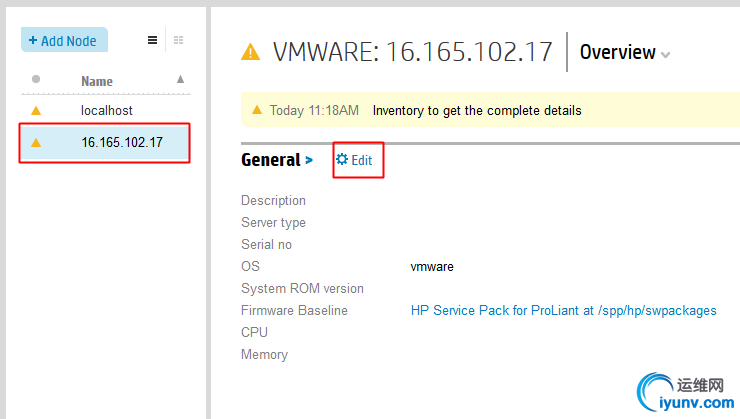Click warning icon next to VMWARE title
Screen dimensions: 740x419
tap(251, 52)
